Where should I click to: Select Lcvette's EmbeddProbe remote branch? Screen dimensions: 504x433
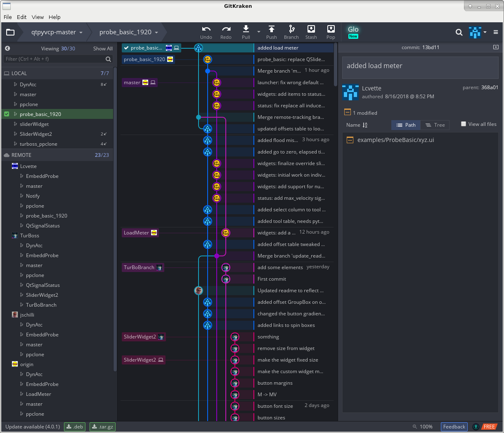coord(42,176)
